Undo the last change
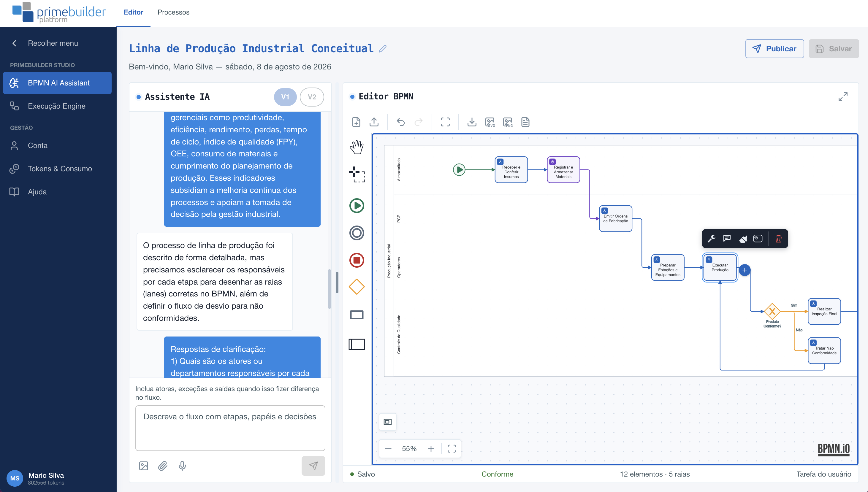868x492 pixels. 400,122
